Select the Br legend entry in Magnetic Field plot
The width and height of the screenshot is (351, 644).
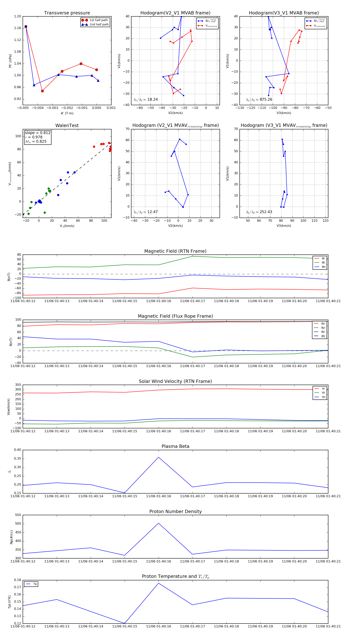320,259
